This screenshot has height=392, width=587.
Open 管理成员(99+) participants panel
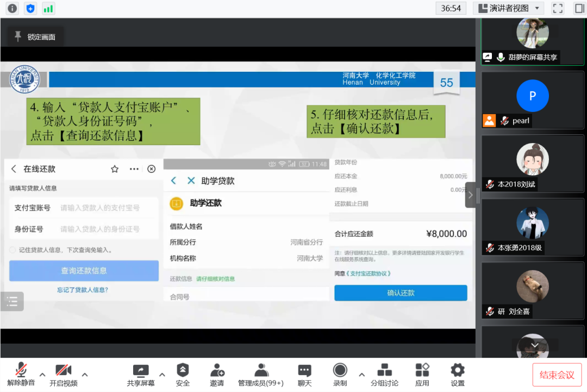[261, 375]
